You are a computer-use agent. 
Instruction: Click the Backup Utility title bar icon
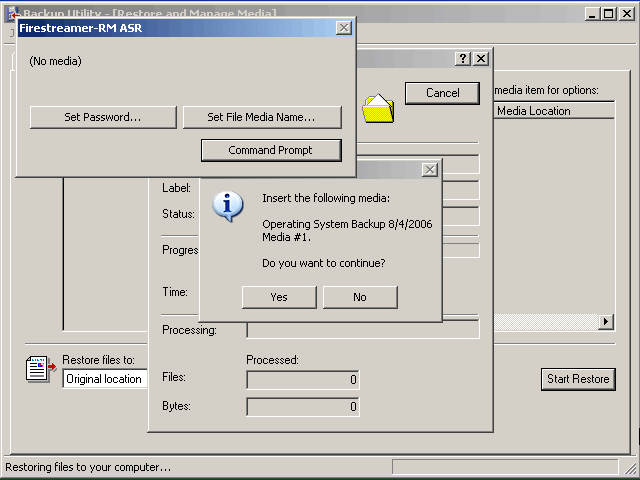(13, 14)
